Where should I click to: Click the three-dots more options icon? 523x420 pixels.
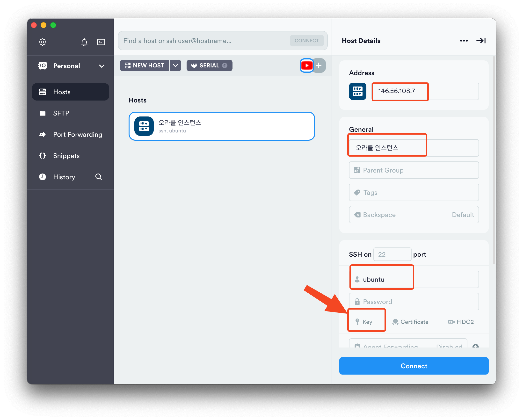click(464, 41)
